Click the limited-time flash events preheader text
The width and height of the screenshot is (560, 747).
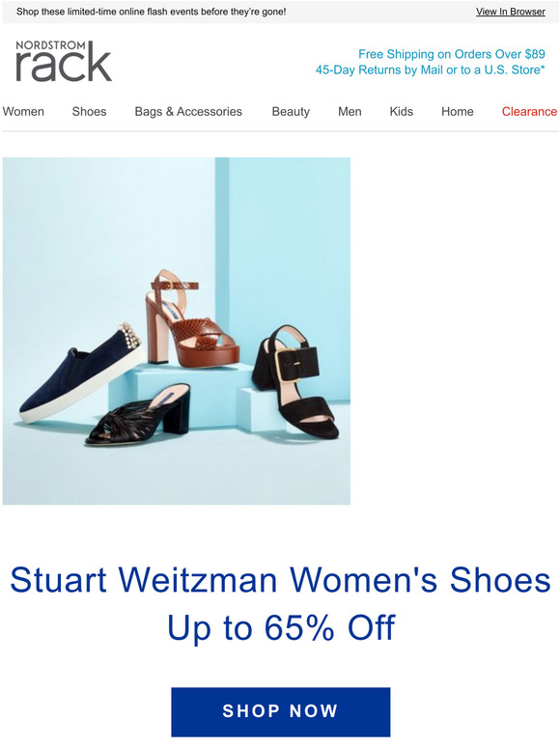coord(151,12)
